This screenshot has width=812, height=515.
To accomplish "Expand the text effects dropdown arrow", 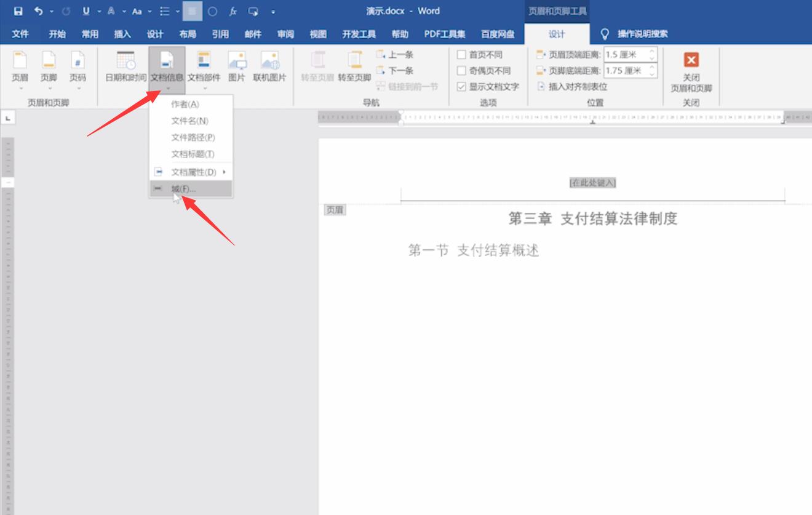I will [124, 11].
